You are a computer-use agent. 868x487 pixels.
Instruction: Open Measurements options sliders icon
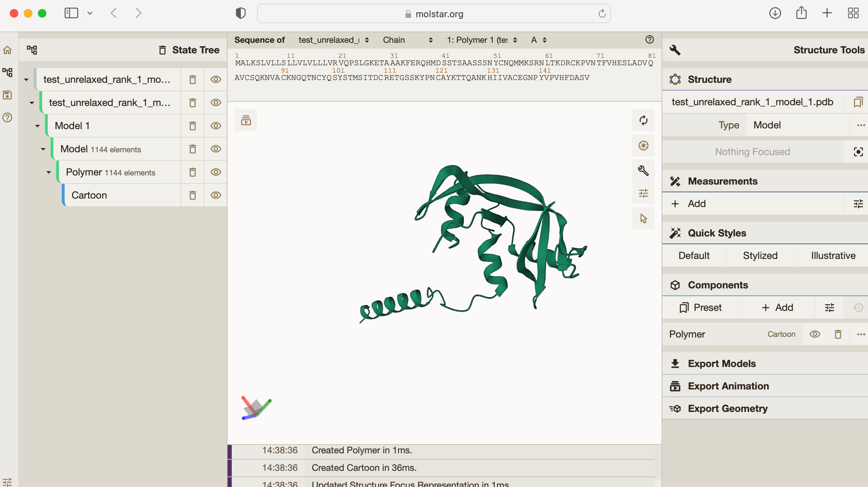pos(858,204)
